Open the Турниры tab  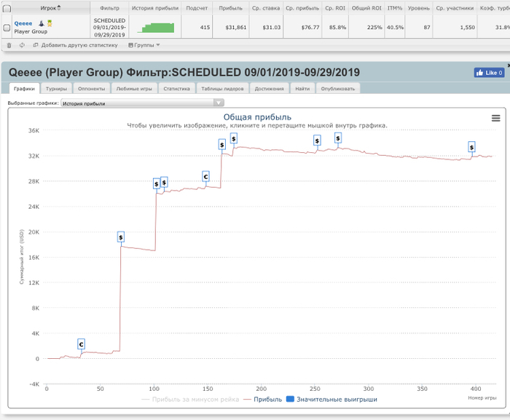pyautogui.click(x=56, y=88)
